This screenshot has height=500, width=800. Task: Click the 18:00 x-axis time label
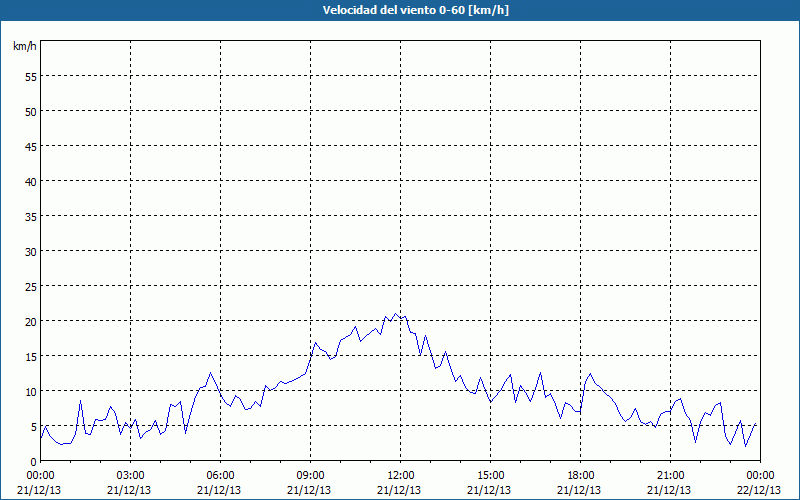(581, 476)
